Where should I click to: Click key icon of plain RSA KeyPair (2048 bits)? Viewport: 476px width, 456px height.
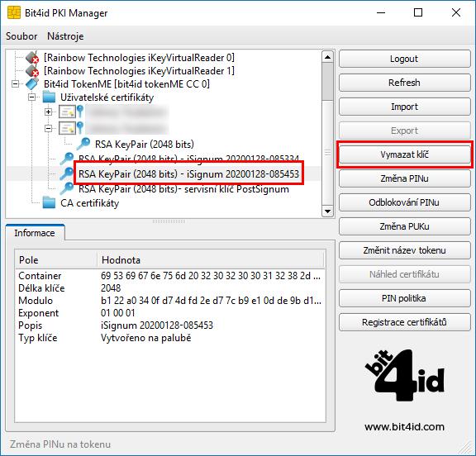click(x=83, y=144)
